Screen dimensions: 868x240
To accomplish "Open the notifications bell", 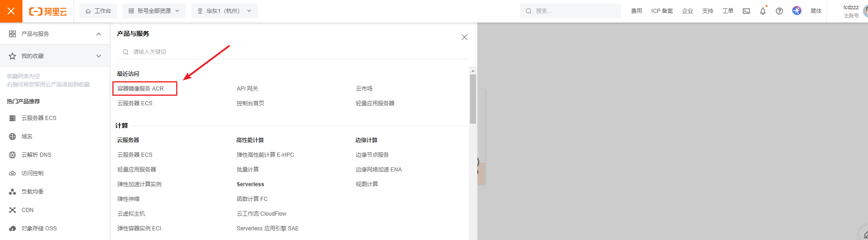I will (763, 11).
